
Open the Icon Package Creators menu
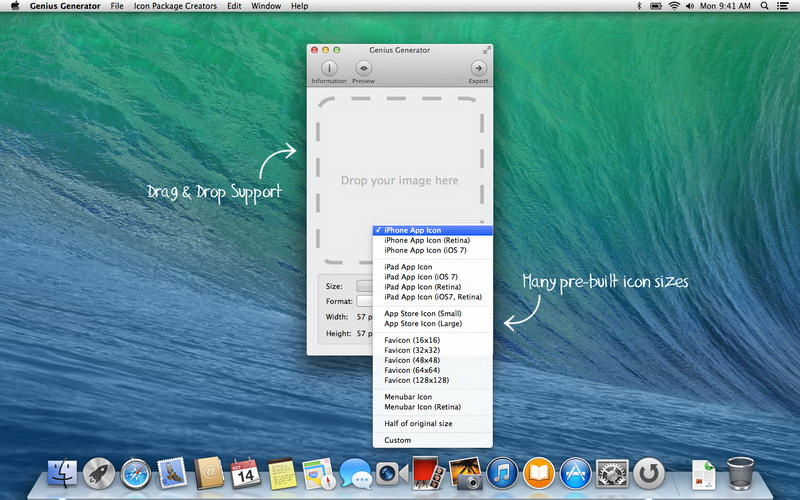(174, 6)
